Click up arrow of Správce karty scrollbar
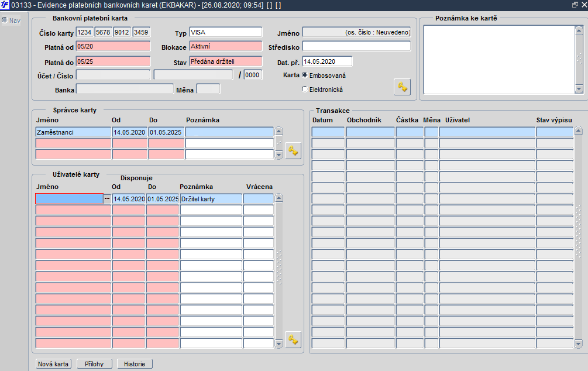The height and width of the screenshot is (371, 588). [x=278, y=131]
